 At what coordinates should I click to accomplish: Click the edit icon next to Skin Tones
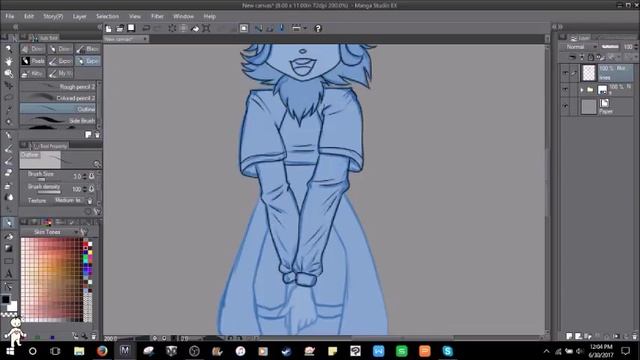click(84, 232)
